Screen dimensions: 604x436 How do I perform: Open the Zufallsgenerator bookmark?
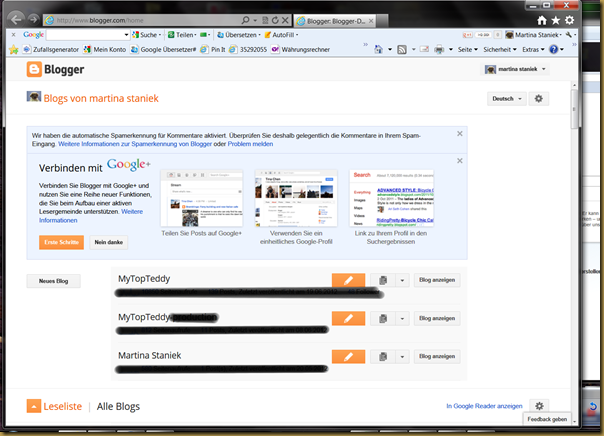(x=51, y=50)
